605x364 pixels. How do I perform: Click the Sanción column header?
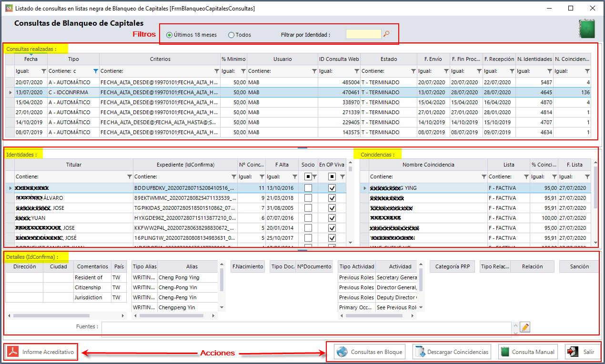[x=579, y=266]
